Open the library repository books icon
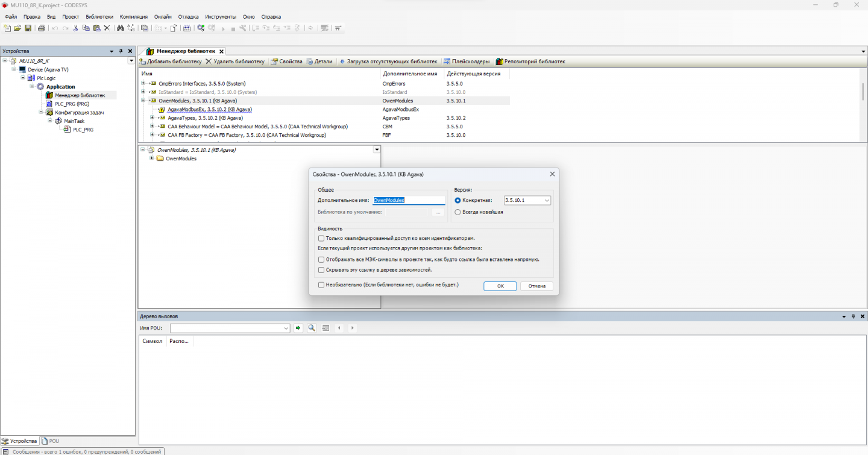 pos(499,61)
